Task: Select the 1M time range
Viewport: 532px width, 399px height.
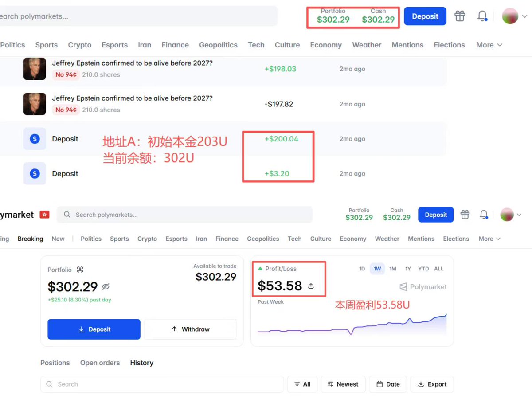Action: click(393, 269)
